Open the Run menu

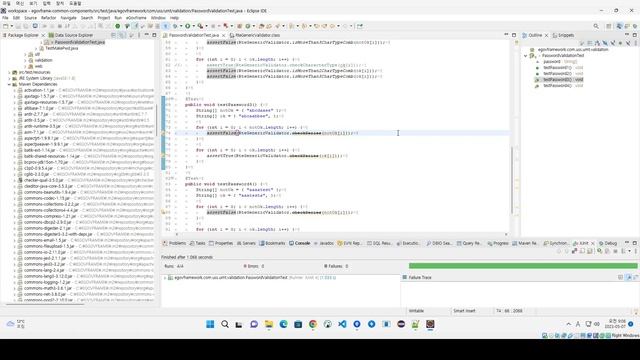pyautogui.click(x=118, y=18)
